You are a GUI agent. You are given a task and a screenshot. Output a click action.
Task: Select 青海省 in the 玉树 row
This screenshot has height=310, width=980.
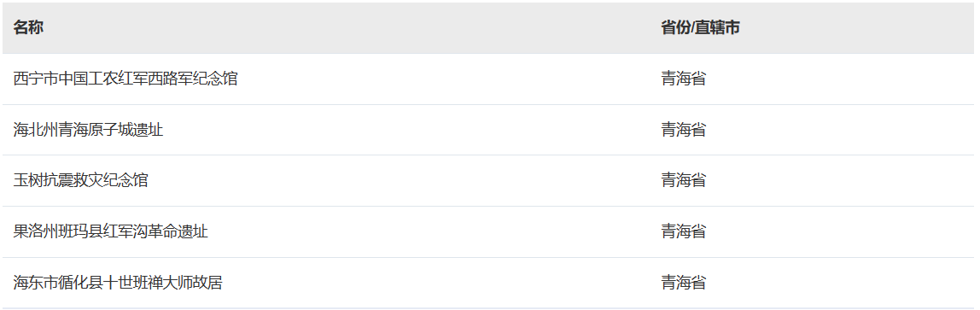point(684,181)
